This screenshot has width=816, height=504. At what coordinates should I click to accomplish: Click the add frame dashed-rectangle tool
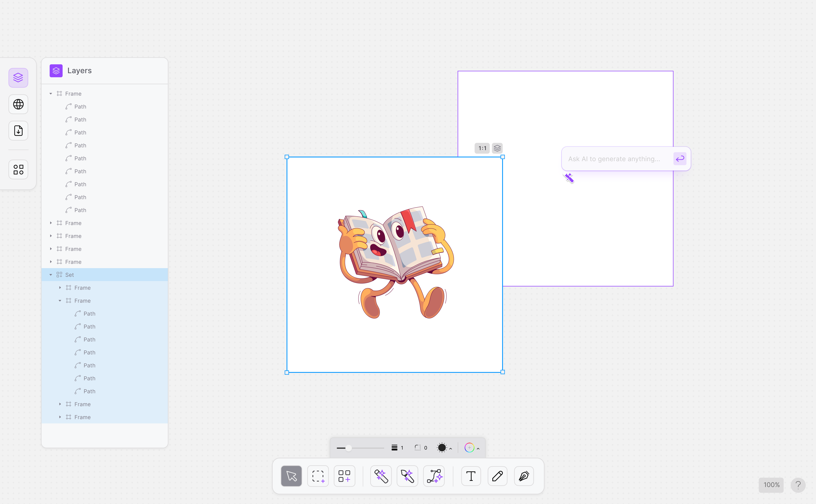[318, 476]
